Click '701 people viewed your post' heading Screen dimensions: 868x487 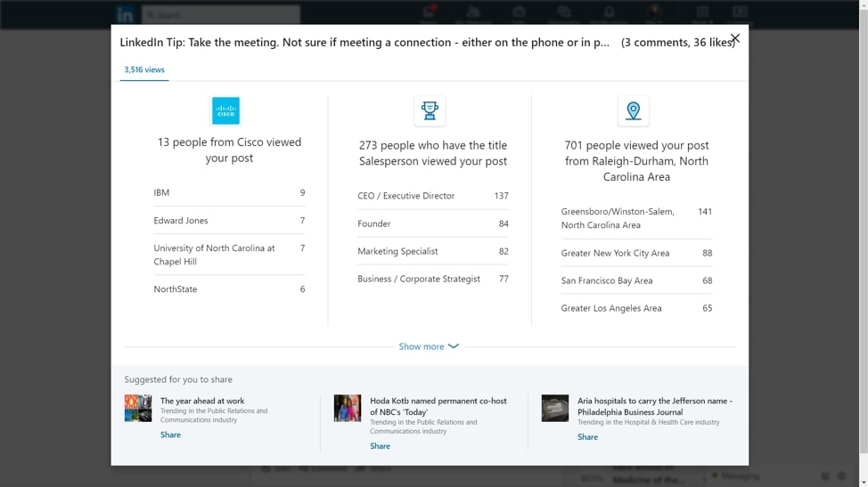tap(636, 161)
